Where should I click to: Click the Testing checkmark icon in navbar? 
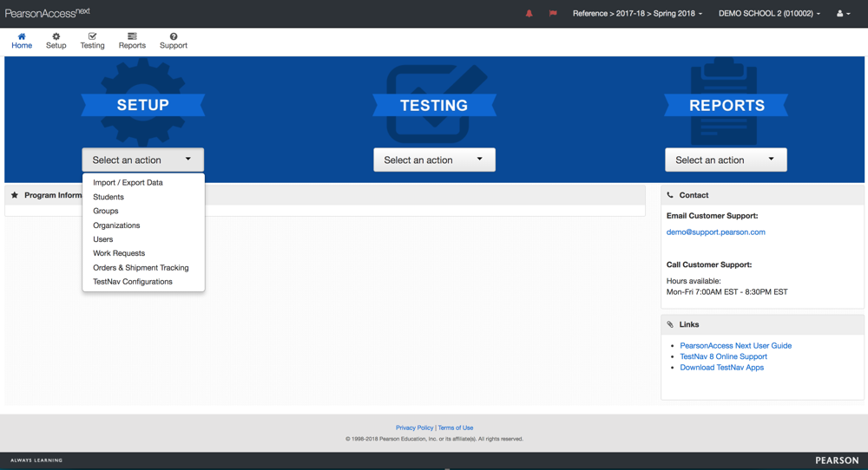coord(92,36)
